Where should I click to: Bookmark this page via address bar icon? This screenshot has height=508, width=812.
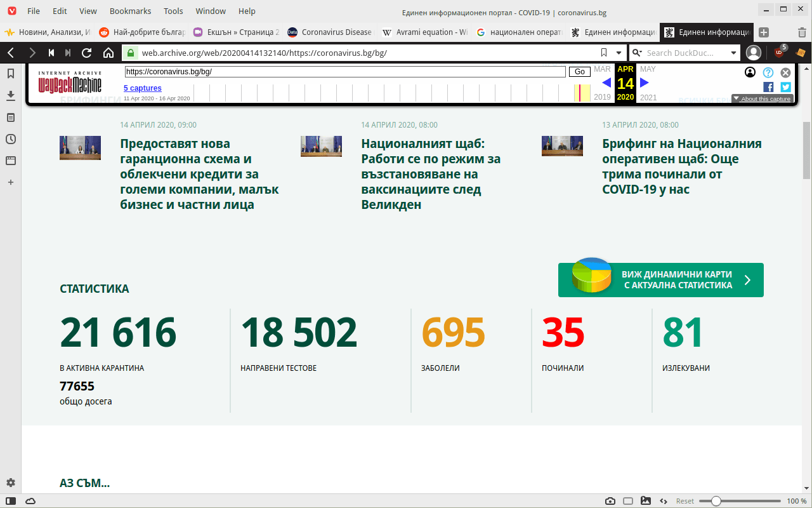point(603,53)
